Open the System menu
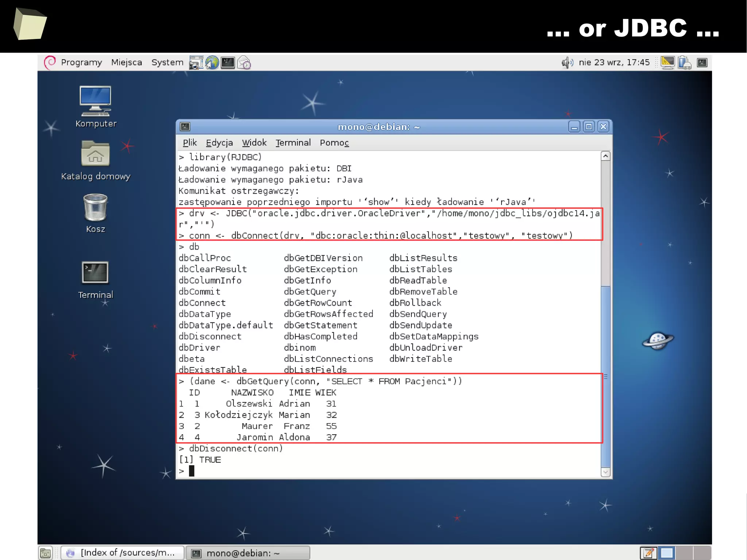747x560 pixels. click(x=167, y=62)
